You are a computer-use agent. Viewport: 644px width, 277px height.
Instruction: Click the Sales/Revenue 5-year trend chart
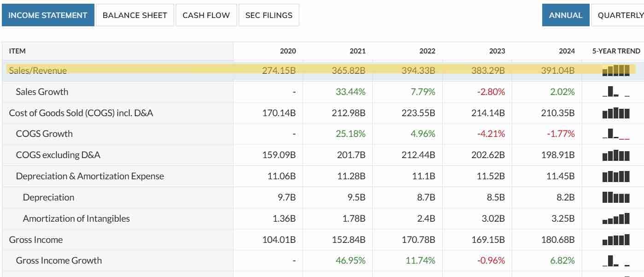point(616,71)
